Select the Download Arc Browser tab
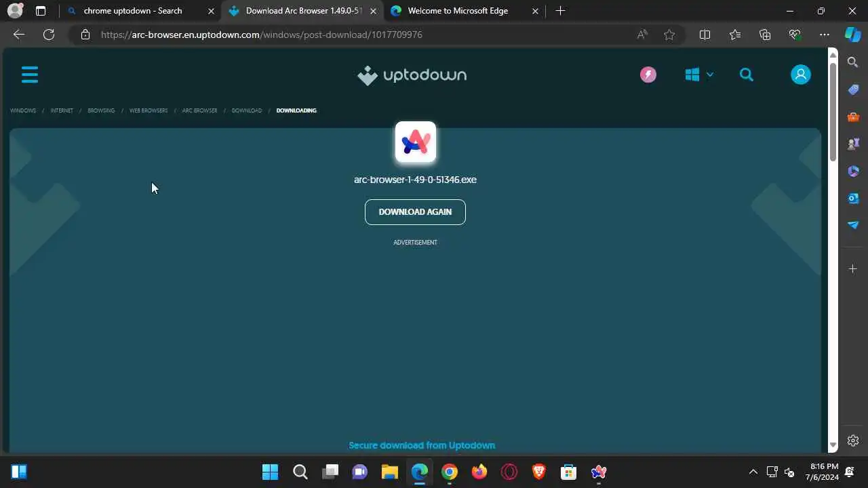 (x=302, y=11)
